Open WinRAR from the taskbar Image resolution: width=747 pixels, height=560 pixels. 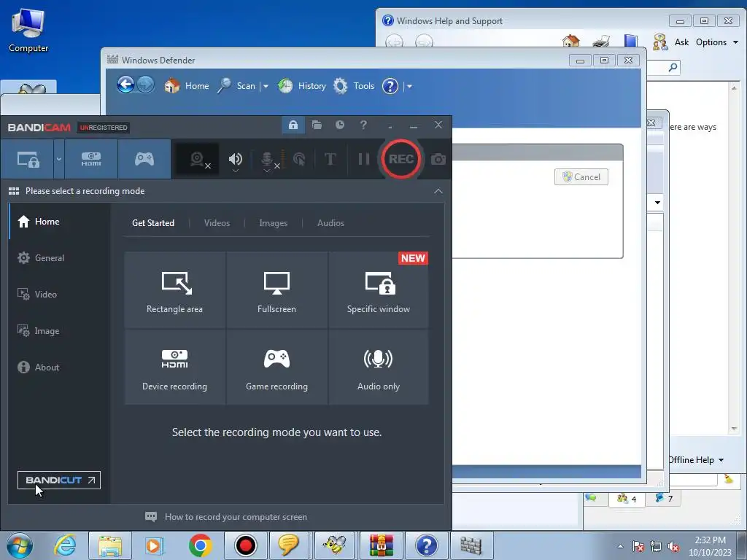coord(381,545)
